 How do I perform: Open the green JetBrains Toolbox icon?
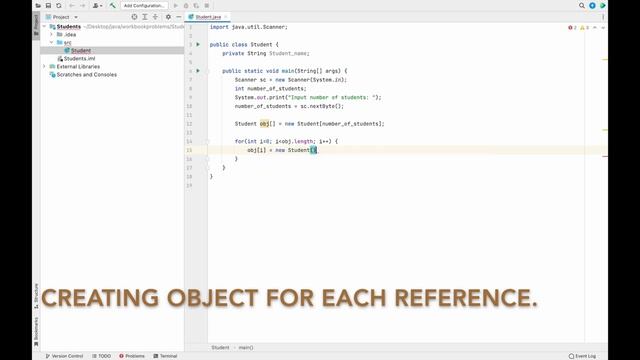602,6
